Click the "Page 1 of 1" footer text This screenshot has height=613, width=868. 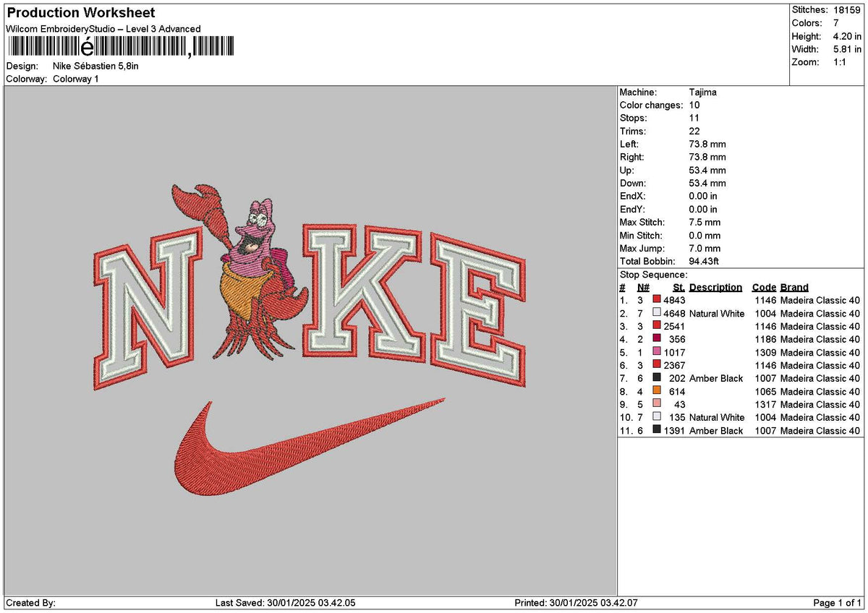[x=838, y=603]
